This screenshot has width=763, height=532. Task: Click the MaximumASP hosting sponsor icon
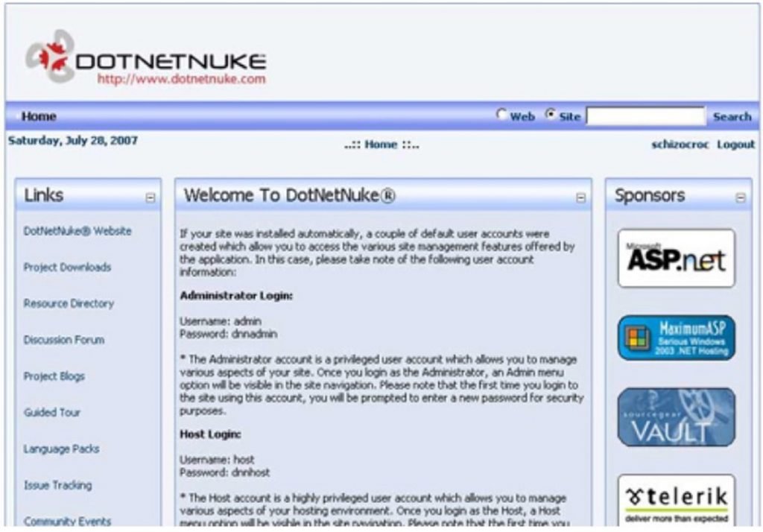coord(677,339)
